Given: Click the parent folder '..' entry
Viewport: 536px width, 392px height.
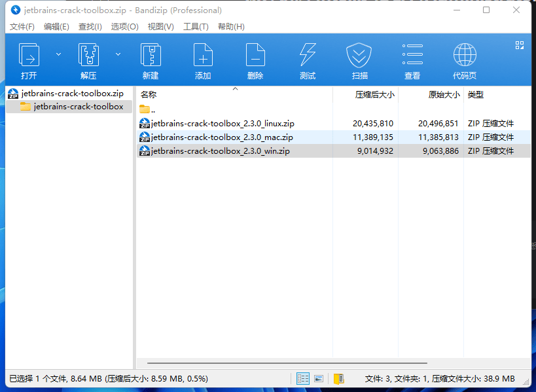Looking at the screenshot, I should click(x=147, y=110).
